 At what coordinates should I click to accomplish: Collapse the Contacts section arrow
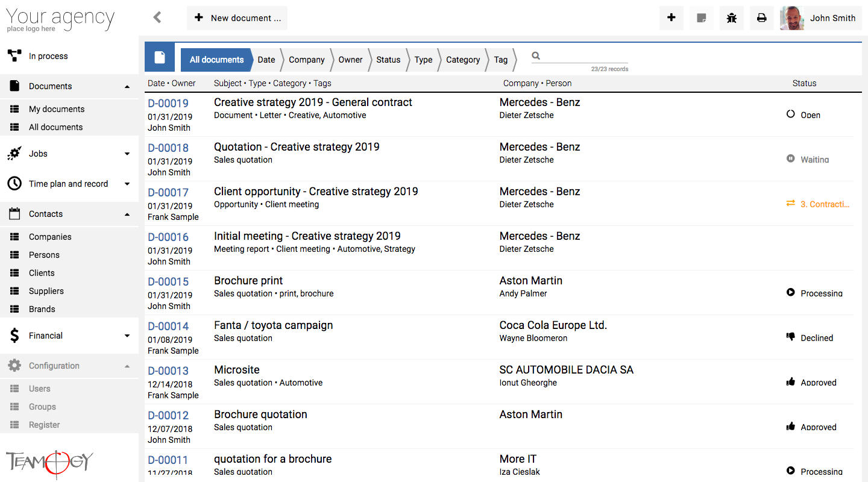[127, 214]
